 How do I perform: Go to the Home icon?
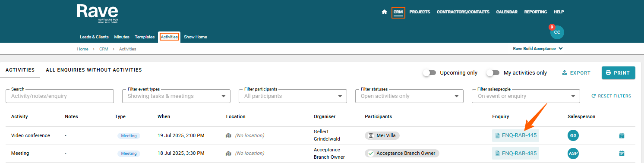coord(384,12)
